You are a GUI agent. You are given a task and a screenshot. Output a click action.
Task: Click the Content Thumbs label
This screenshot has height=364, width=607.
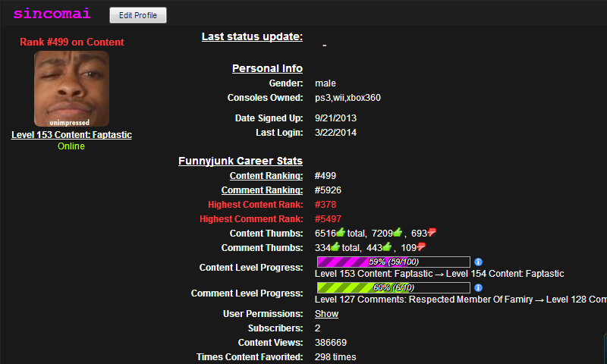click(266, 234)
